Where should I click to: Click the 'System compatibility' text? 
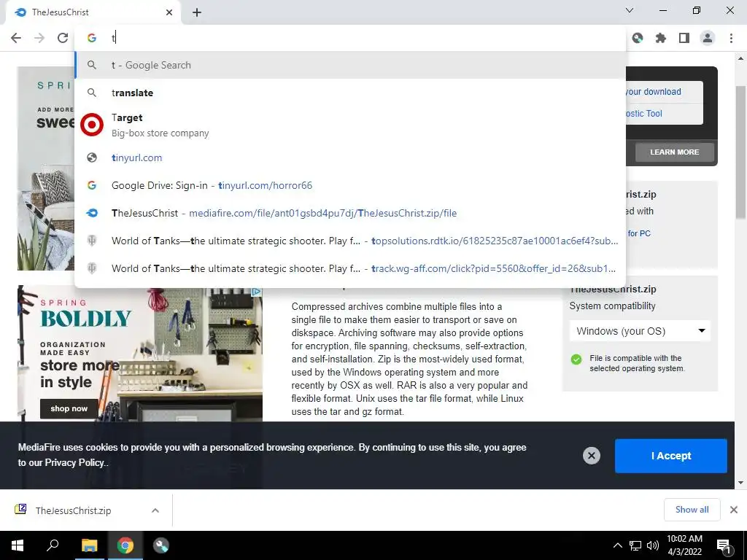click(x=612, y=306)
